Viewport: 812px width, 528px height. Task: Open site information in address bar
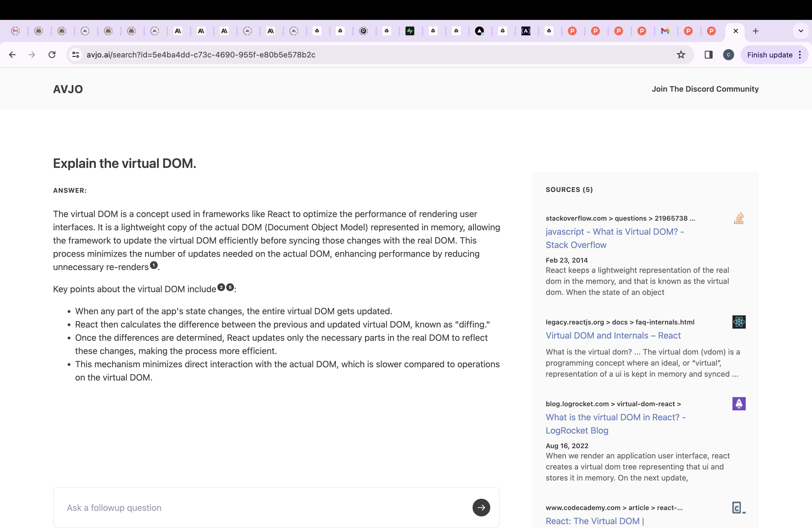76,55
